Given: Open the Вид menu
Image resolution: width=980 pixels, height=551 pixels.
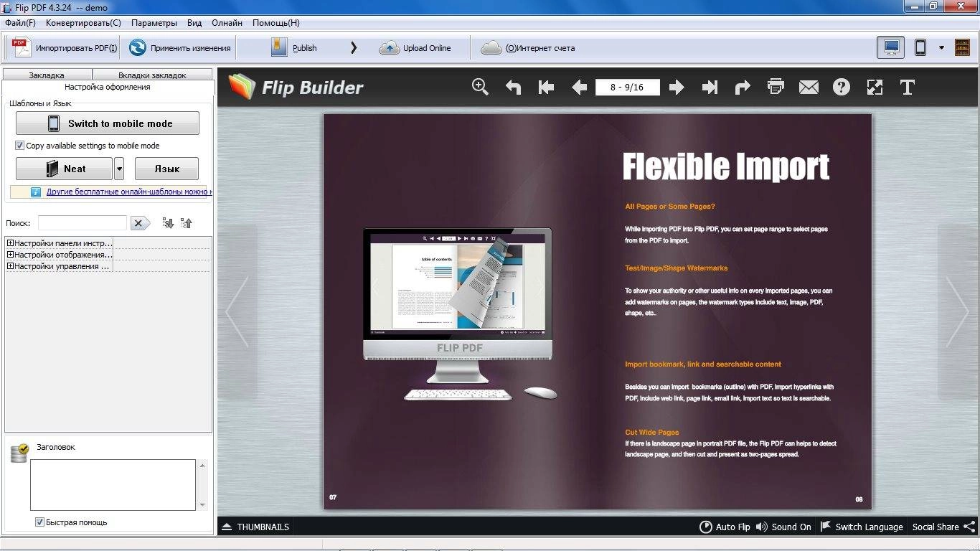Looking at the screenshot, I should (x=194, y=23).
